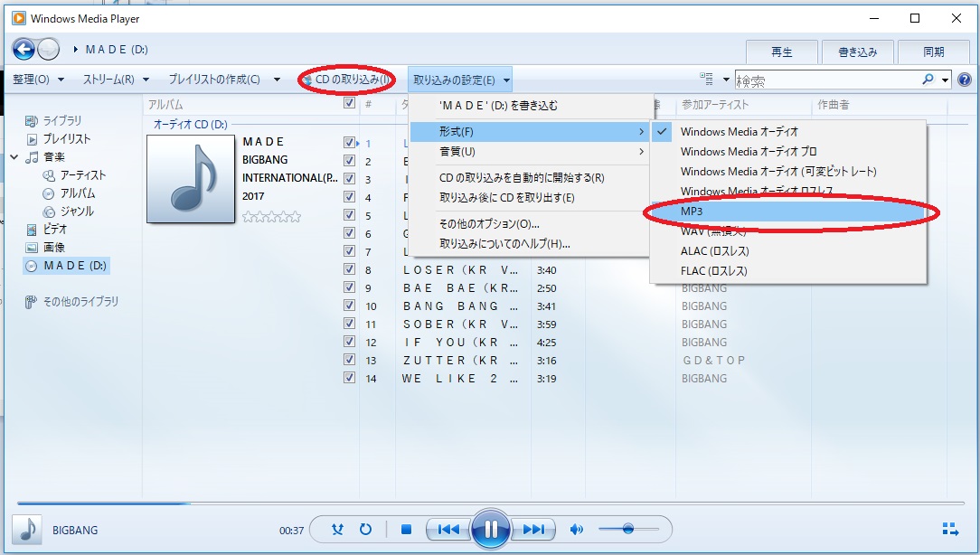
Task: Click the search magnifier icon
Action: pyautogui.click(x=928, y=80)
